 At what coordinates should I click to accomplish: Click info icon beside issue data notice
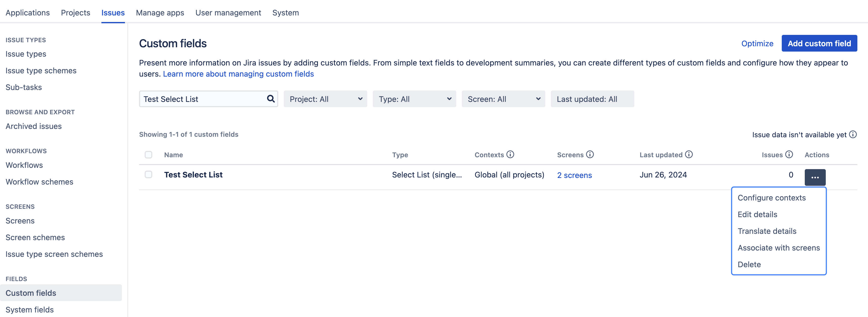click(853, 134)
